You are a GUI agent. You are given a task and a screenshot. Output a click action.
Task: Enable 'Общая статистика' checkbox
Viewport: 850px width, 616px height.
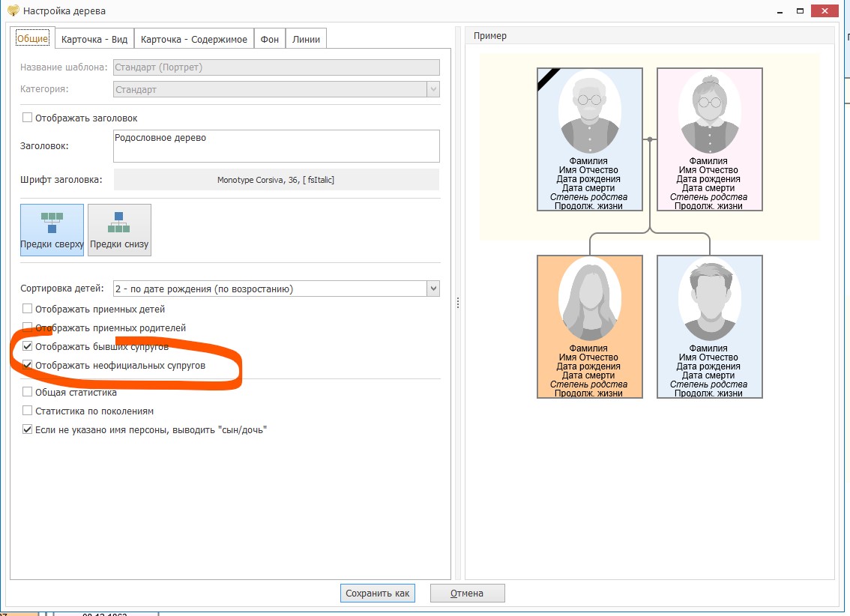[x=28, y=392]
